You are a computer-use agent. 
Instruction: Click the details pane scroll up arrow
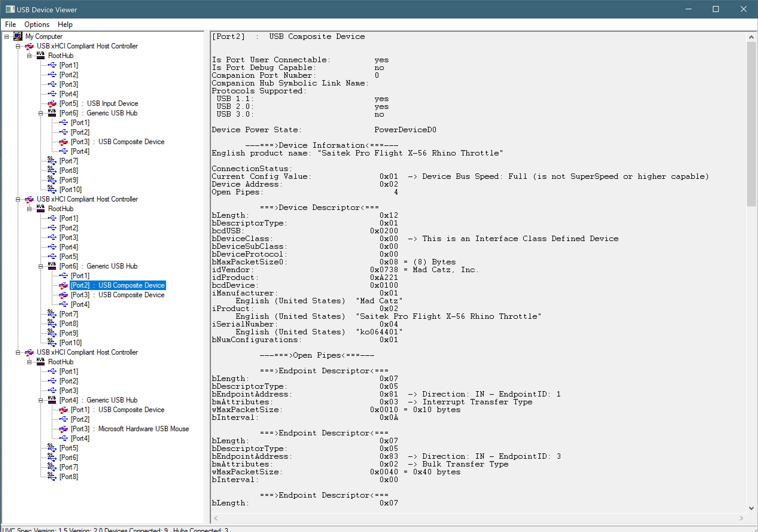[751, 37]
